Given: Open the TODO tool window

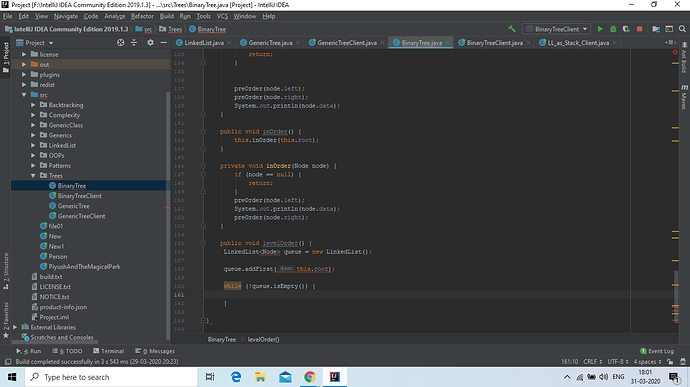Looking at the screenshot, I should tap(67, 351).
